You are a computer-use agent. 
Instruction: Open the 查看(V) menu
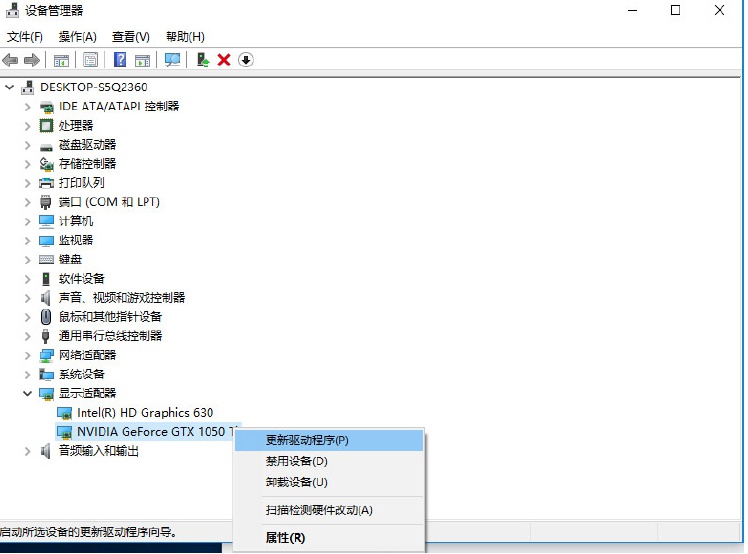(x=131, y=37)
